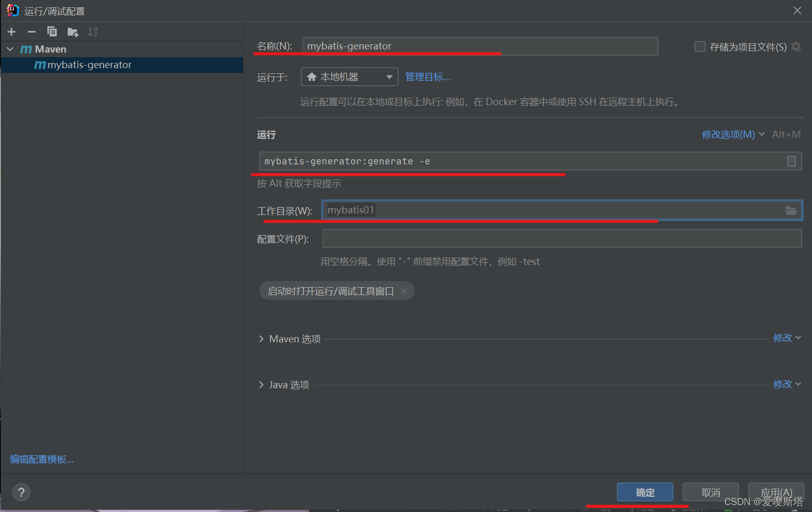Click the Maven m icon beside mybatis-generator
The image size is (812, 512).
40,65
